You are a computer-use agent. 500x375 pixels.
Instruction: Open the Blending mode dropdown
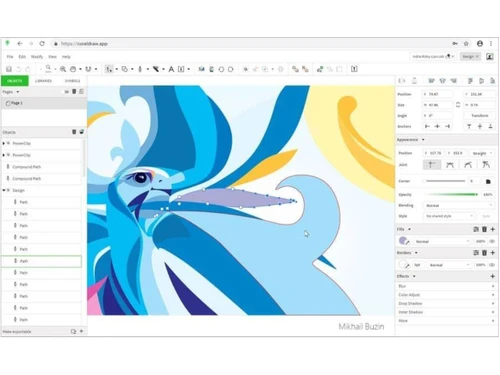[x=458, y=205]
